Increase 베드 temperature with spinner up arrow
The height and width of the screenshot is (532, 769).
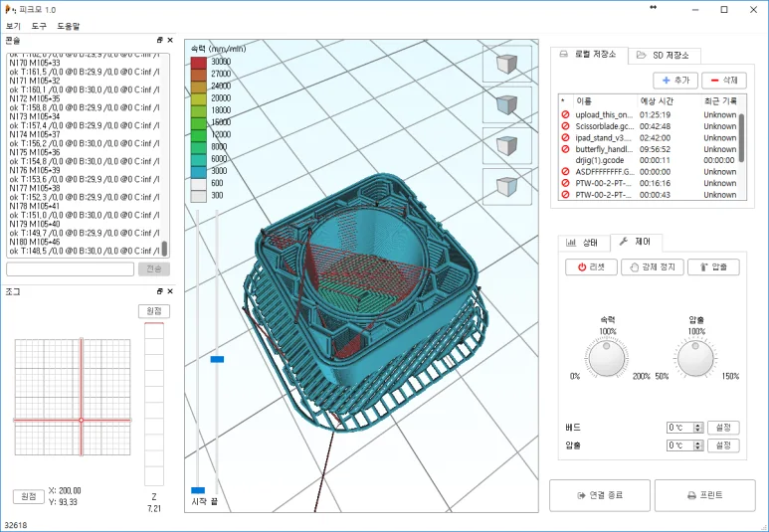point(698,425)
